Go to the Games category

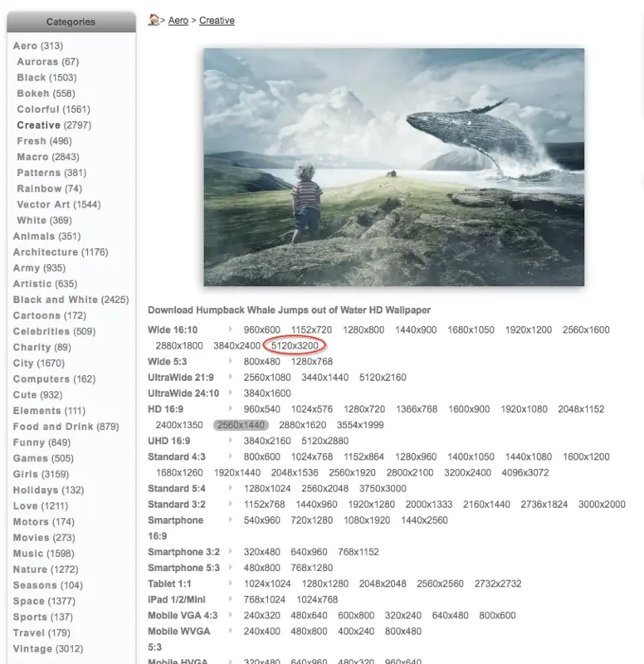(43, 458)
